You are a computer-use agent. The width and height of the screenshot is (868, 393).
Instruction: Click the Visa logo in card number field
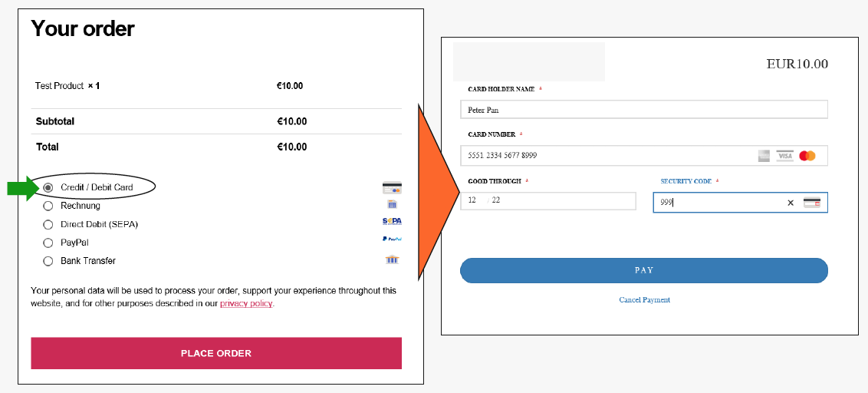(785, 156)
